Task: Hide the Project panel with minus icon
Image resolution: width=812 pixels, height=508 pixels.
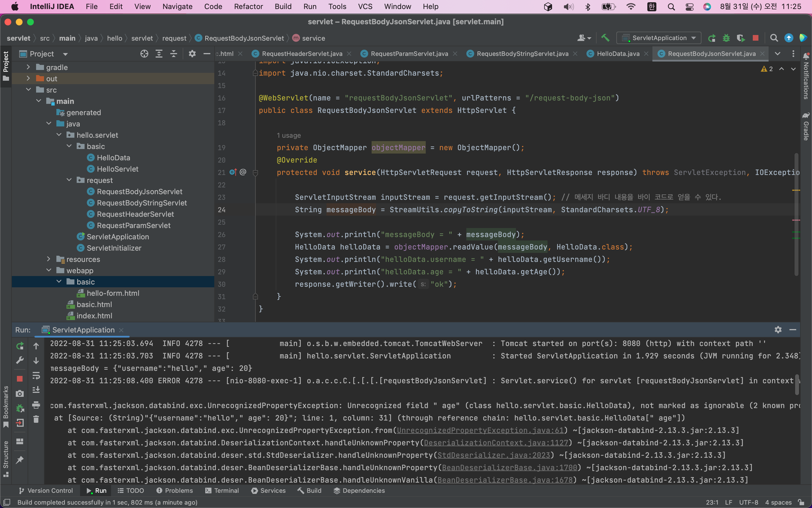Action: [207, 54]
